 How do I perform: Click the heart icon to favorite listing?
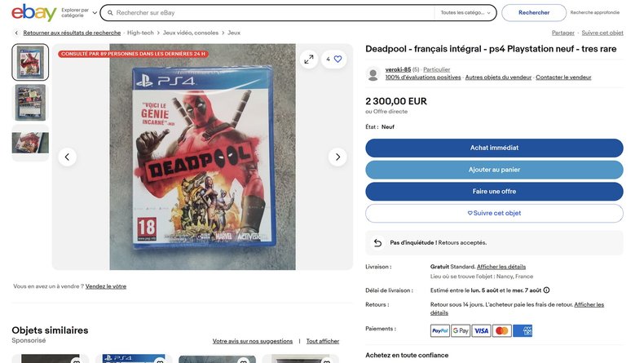click(337, 60)
